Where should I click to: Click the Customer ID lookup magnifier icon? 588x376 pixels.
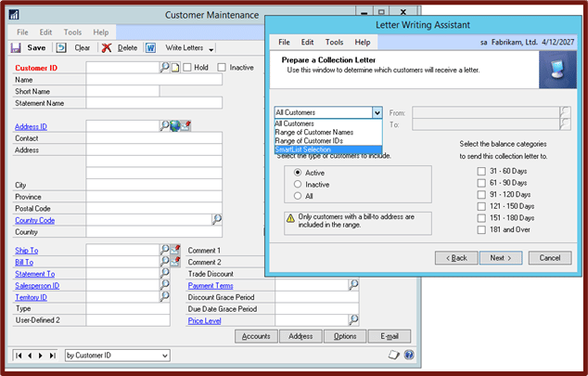point(165,68)
